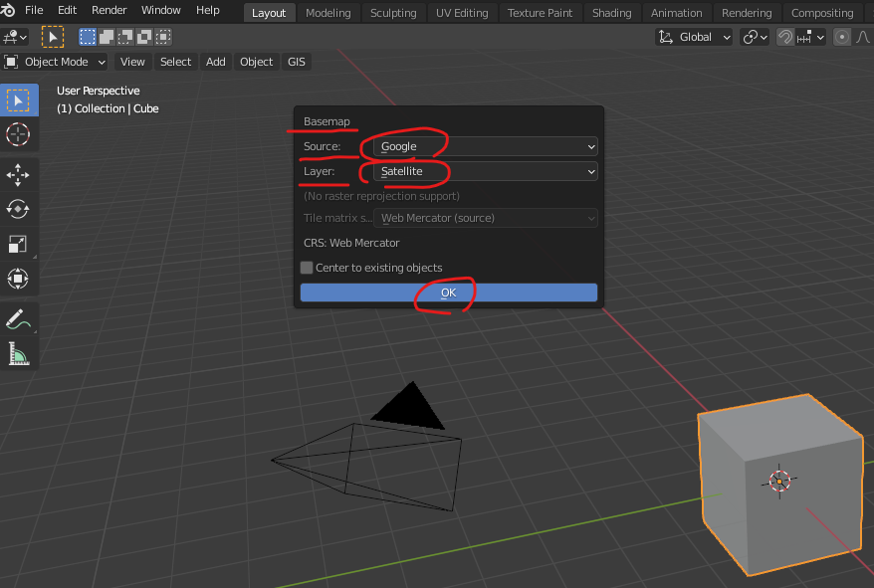The image size is (874, 588).
Task: Open the Object Mode dropdown
Action: coord(55,62)
